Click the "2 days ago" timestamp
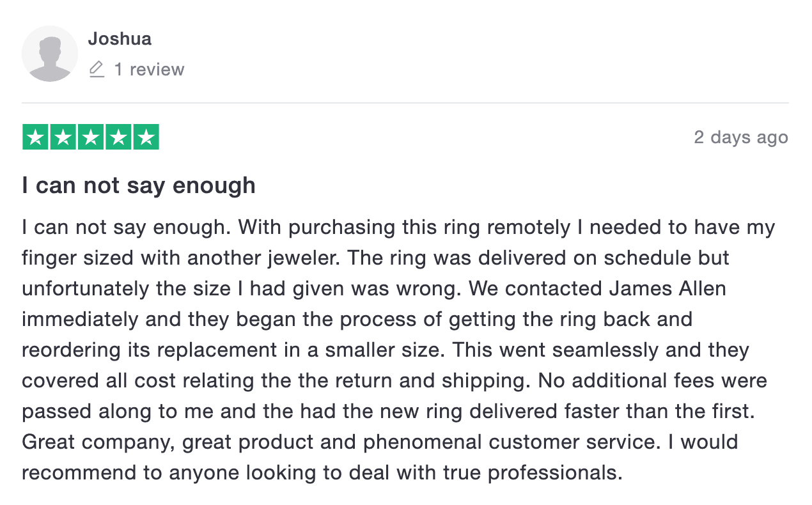Screen dimensions: 812x505 click(x=740, y=137)
